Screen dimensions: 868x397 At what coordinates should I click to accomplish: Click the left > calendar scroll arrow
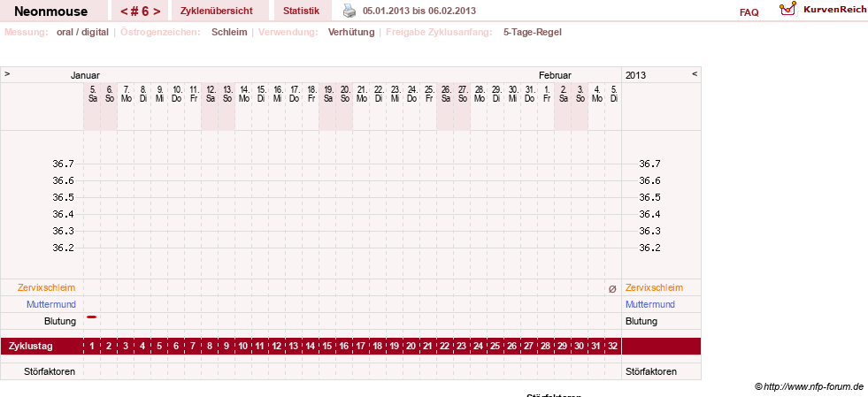[7, 73]
